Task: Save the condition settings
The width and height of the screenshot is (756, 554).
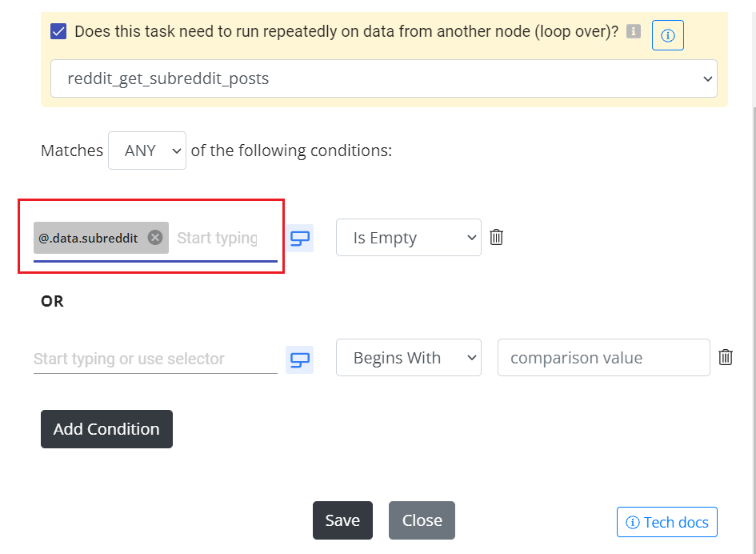Action: (342, 520)
